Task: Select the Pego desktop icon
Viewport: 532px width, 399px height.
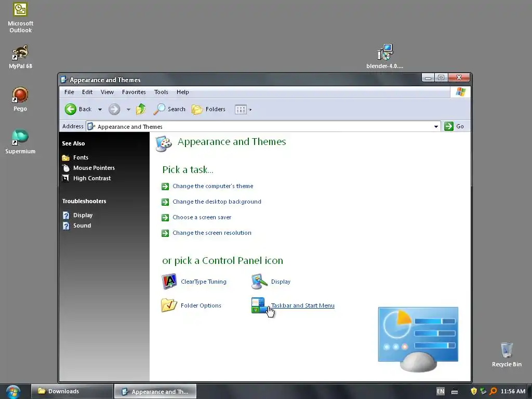Action: click(x=20, y=99)
